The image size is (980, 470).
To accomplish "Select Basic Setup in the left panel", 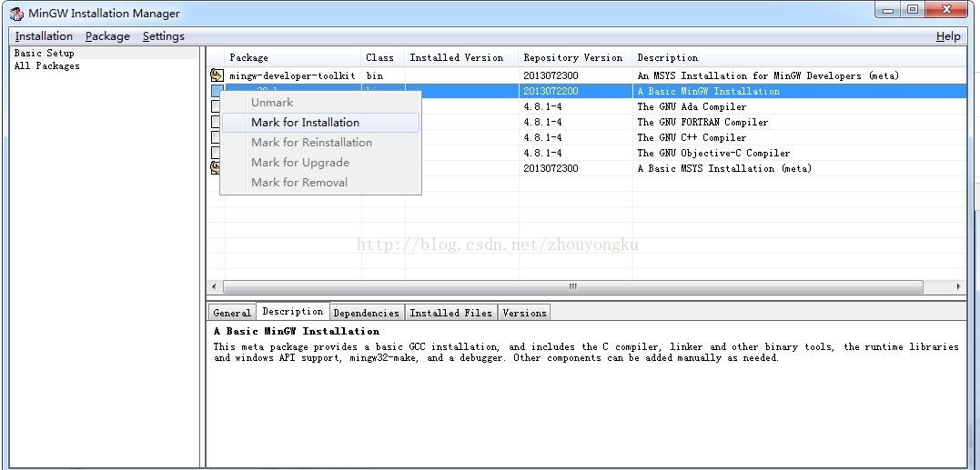I will click(x=44, y=53).
